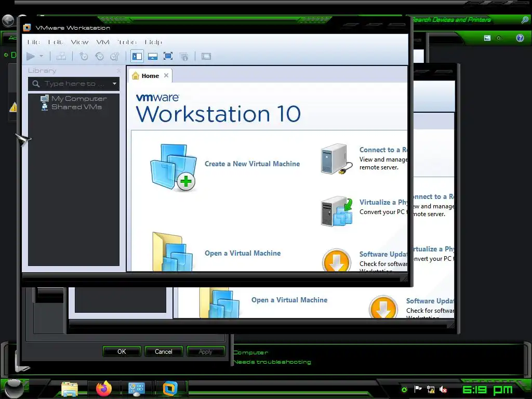Click the Create New Virtual Machine icon

pos(173,167)
